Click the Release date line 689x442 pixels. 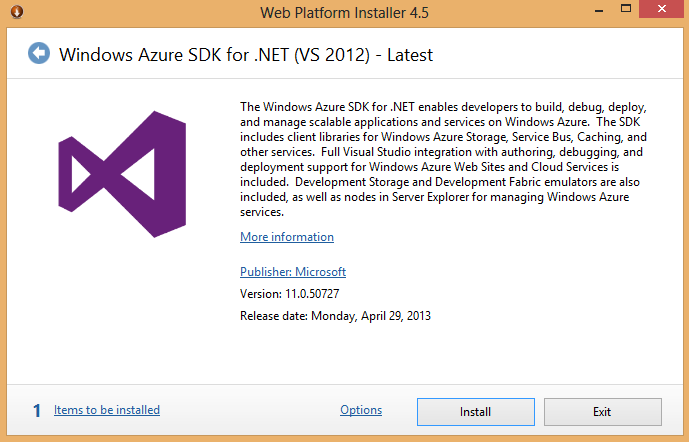(x=335, y=316)
